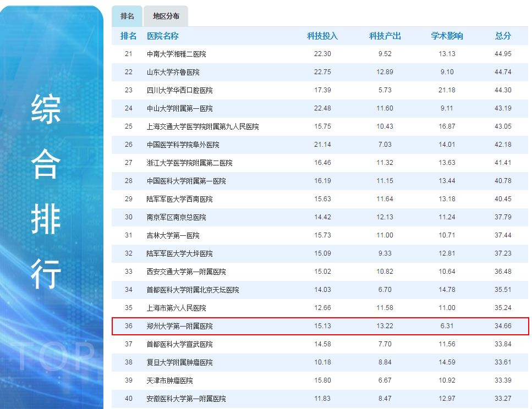
Task: Click 科技产出 value 13.22
Action: [x=385, y=326]
